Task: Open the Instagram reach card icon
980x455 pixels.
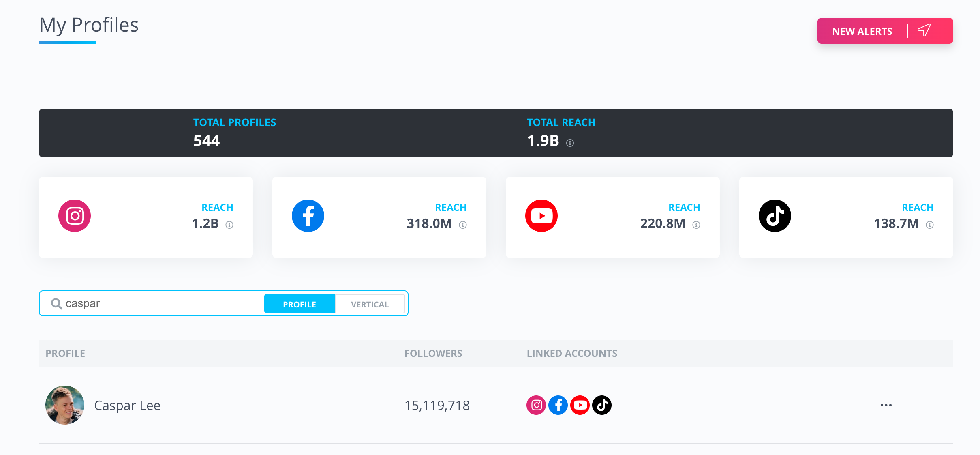Action: pyautogui.click(x=75, y=216)
